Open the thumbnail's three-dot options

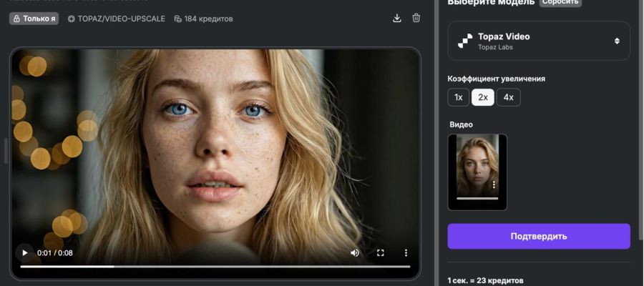point(494,184)
